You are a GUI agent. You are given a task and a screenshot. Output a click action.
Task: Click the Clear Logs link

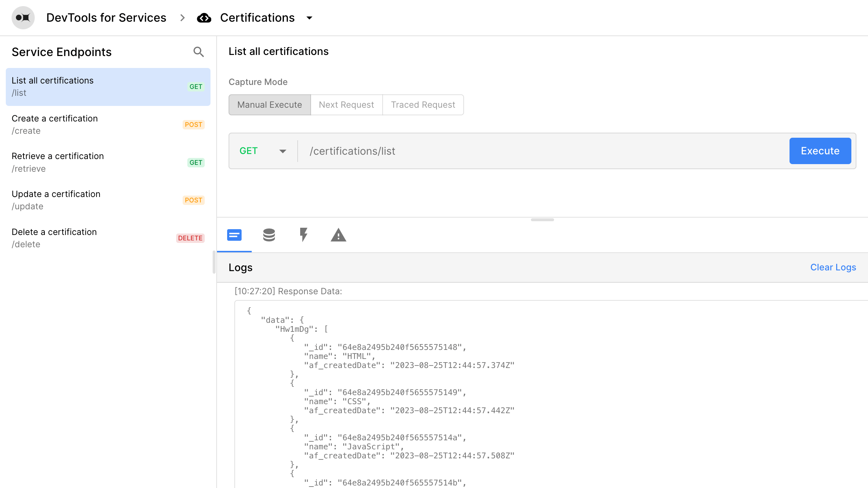click(x=833, y=267)
